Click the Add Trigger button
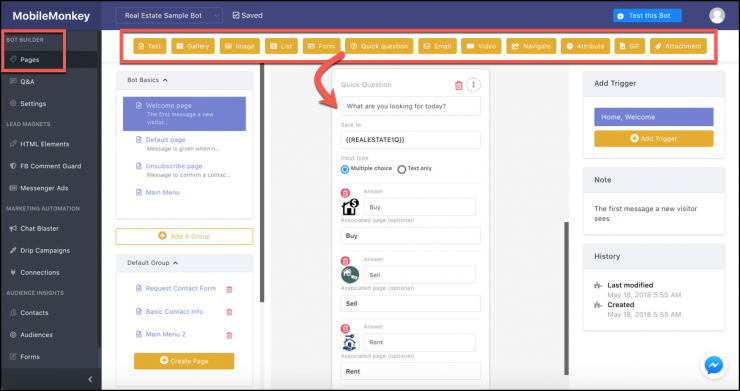740x391 pixels. coord(654,139)
